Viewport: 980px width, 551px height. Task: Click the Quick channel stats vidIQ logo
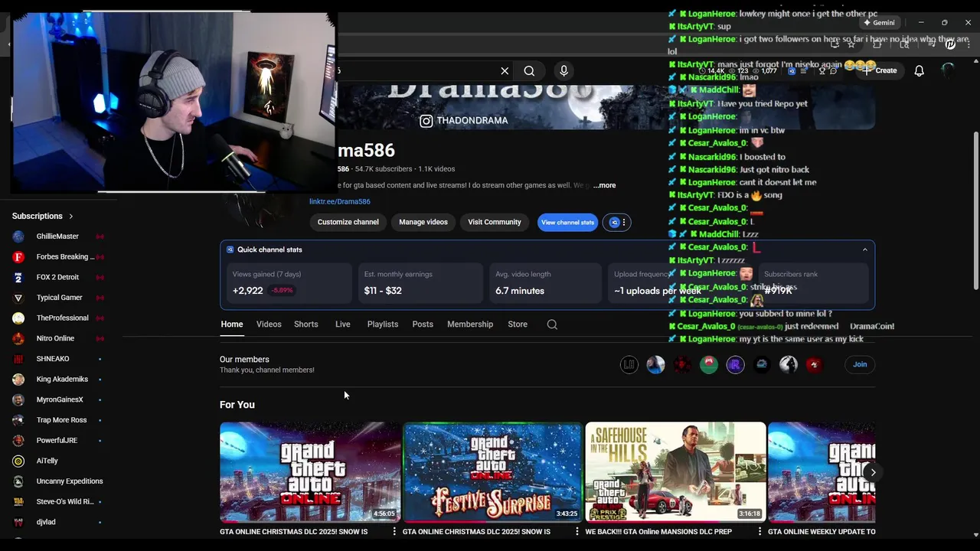(x=230, y=249)
